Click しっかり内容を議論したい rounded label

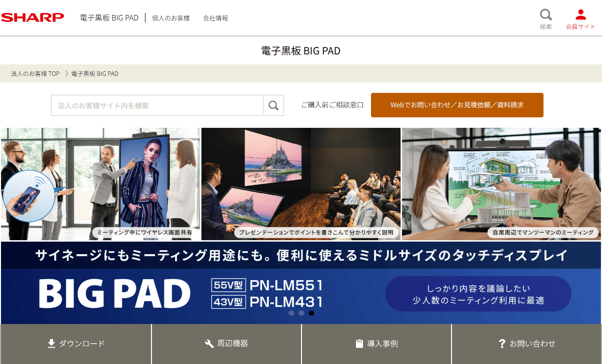(x=478, y=294)
